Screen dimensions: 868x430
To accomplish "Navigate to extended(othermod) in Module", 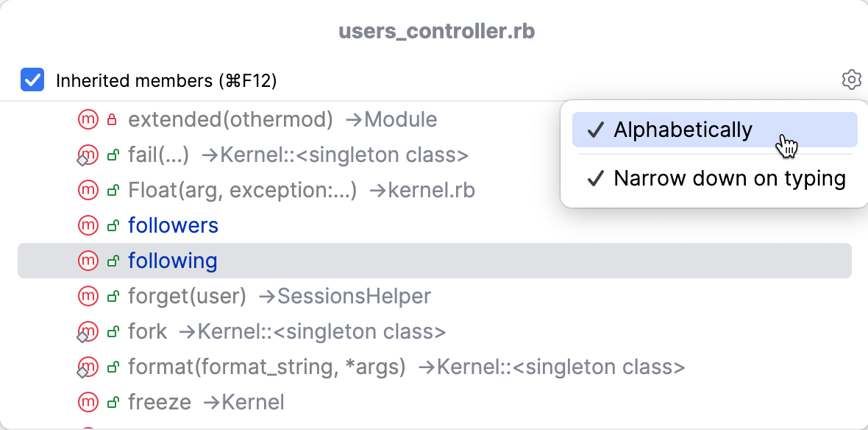I will click(282, 119).
